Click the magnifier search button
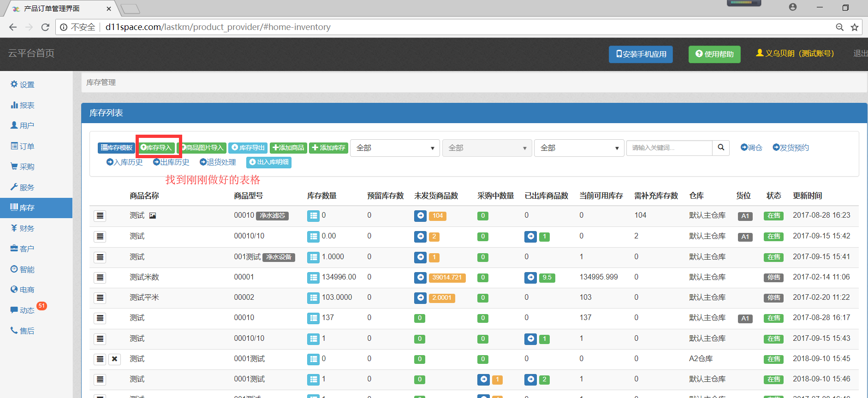The height and width of the screenshot is (398, 868). point(721,148)
